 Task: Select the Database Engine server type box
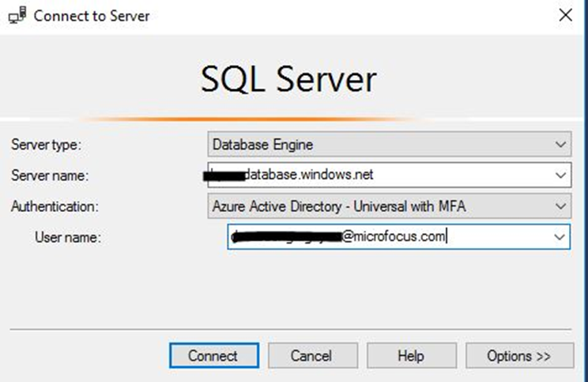pos(379,145)
